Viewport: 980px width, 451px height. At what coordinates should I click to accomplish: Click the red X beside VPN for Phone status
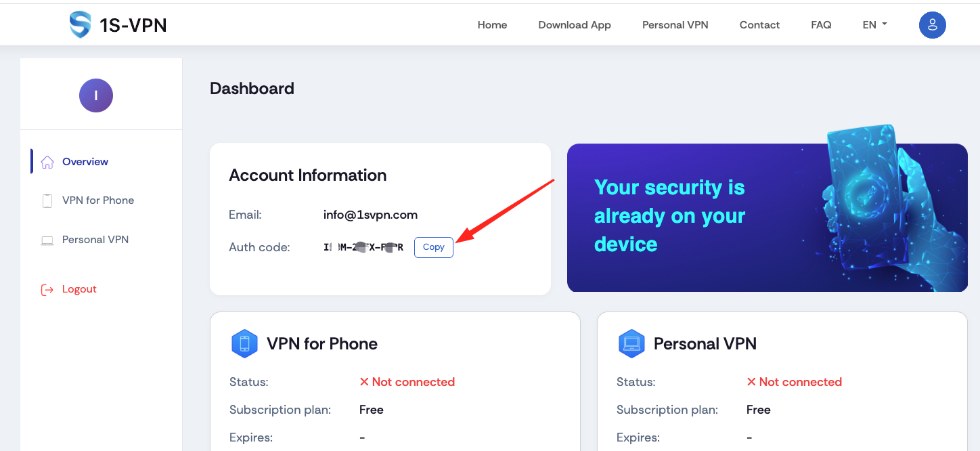[364, 381]
